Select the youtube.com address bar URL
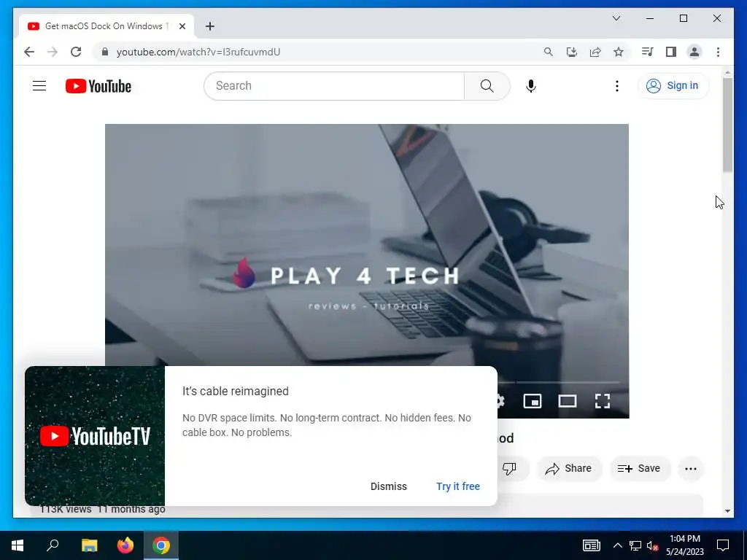The height and width of the screenshot is (560, 747). [x=198, y=52]
